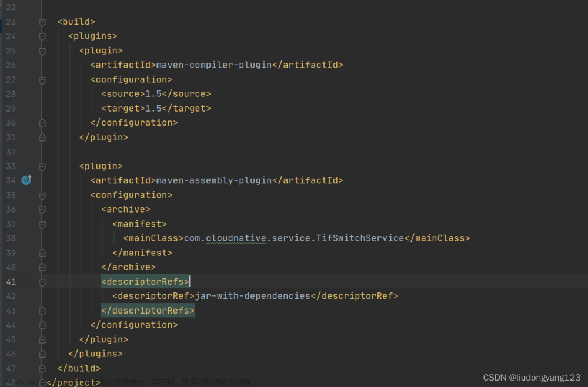Click the </build> closing tag text
The image size is (588, 387).
[x=79, y=368]
